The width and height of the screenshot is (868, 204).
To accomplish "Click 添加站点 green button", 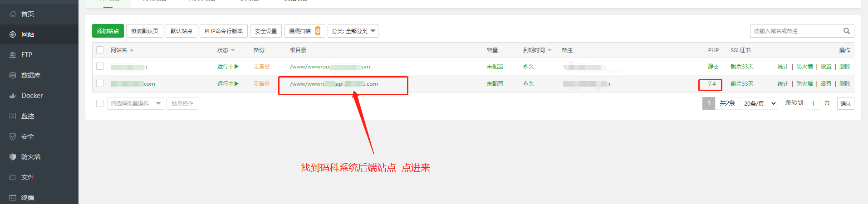I will (108, 31).
